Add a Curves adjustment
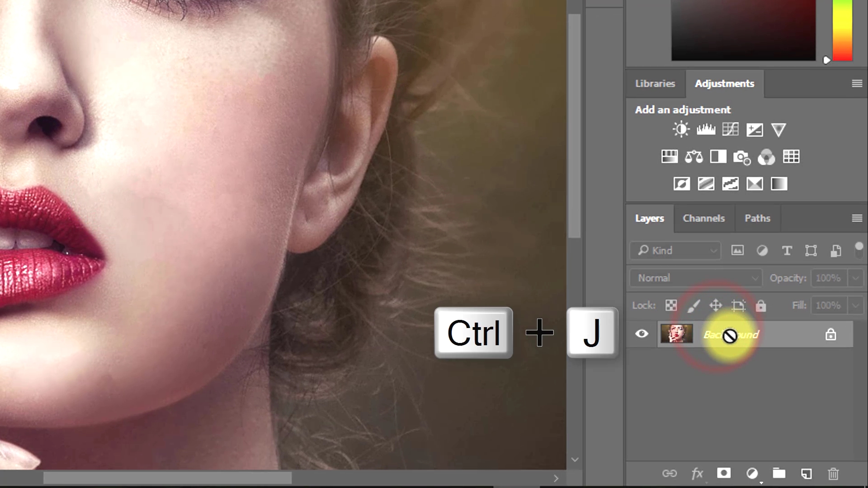The image size is (868, 488). coord(730,130)
